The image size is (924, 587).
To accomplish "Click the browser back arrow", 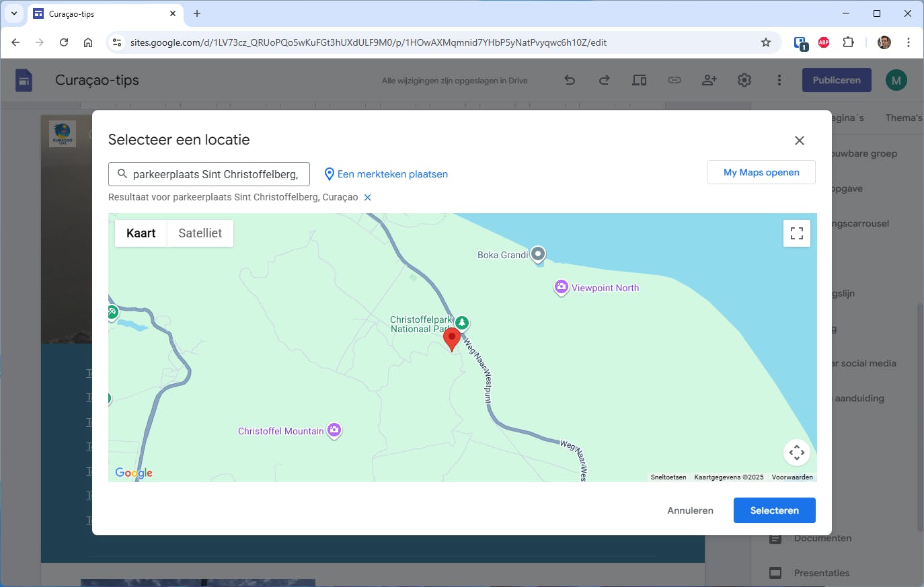I will click(x=15, y=42).
